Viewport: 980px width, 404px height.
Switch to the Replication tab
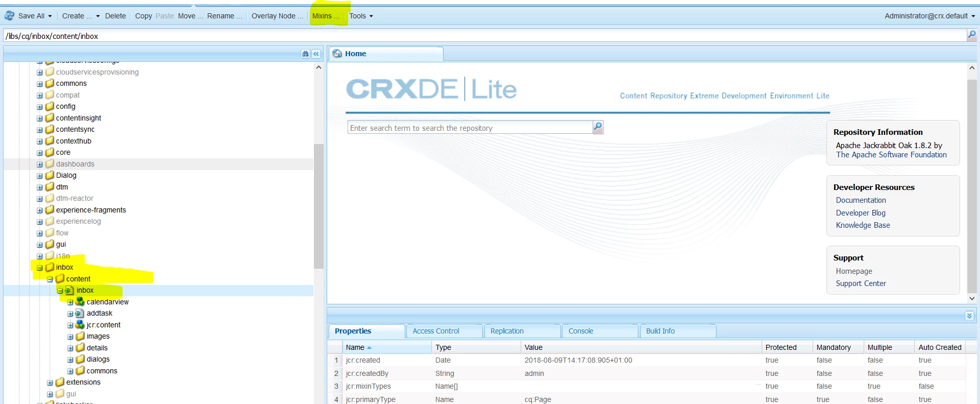[522, 331]
